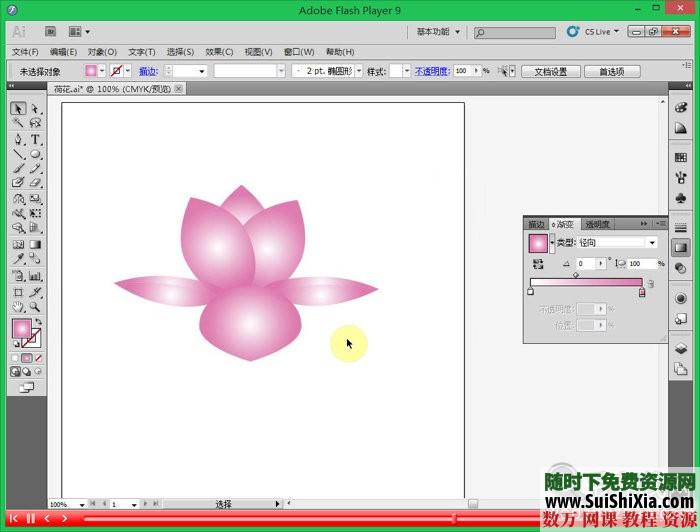Image resolution: width=700 pixels, height=532 pixels.
Task: Select the Paintbrush tool
Action: (x=18, y=168)
